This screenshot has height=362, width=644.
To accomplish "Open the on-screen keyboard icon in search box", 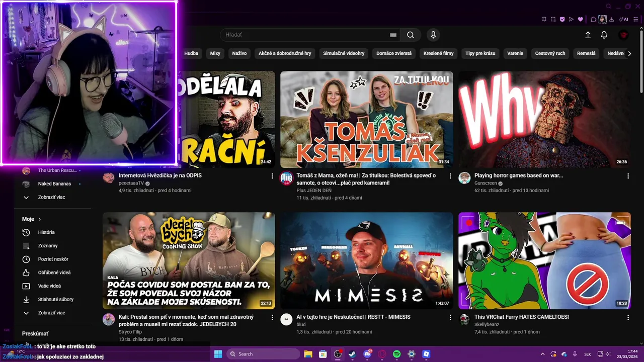I will 393,35.
